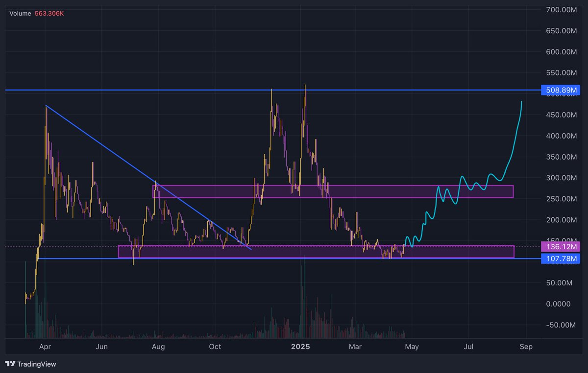Viewport: 588px width, 373px height.
Task: Click the 200.00M price axis value
Action: [x=561, y=220]
